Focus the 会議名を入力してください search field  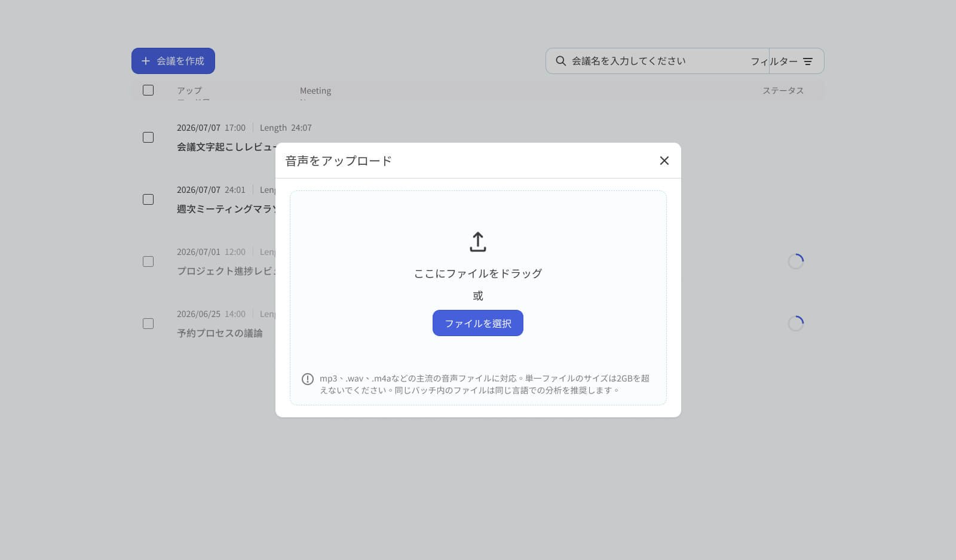pyautogui.click(x=657, y=61)
